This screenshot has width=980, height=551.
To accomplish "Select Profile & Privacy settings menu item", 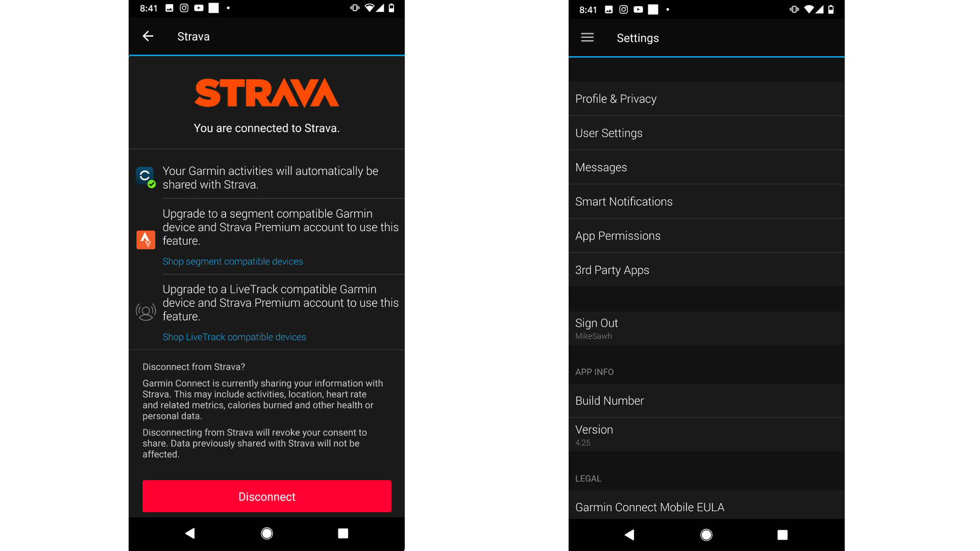I will pos(707,99).
